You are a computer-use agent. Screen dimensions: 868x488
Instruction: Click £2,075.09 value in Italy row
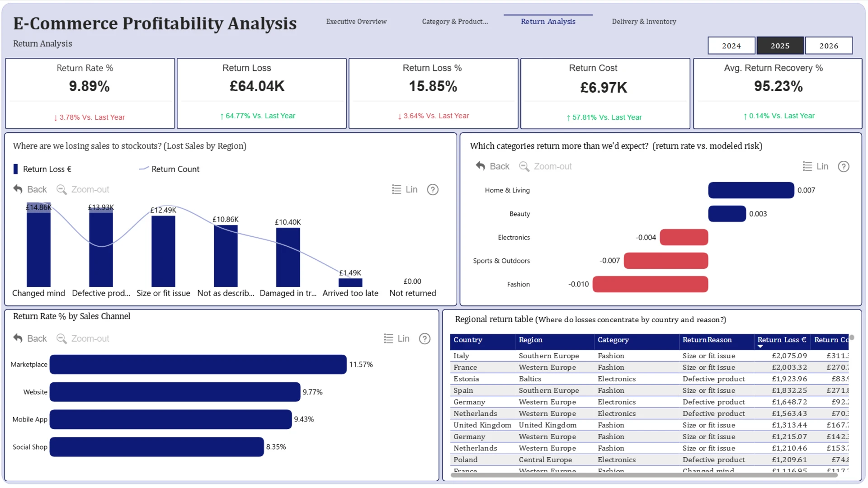pyautogui.click(x=789, y=356)
